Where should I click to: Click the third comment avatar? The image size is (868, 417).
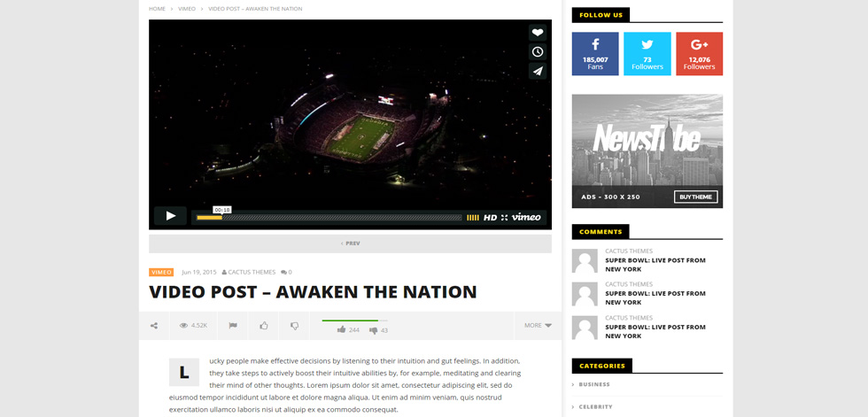coord(585,328)
